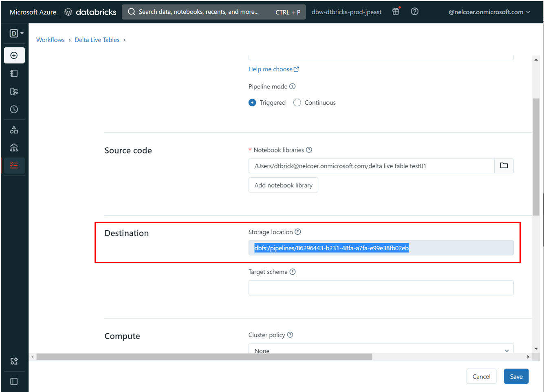Viewport: 546px width, 392px height.
Task: Collapse sidebar using bottom panel icon
Action: coord(14,381)
